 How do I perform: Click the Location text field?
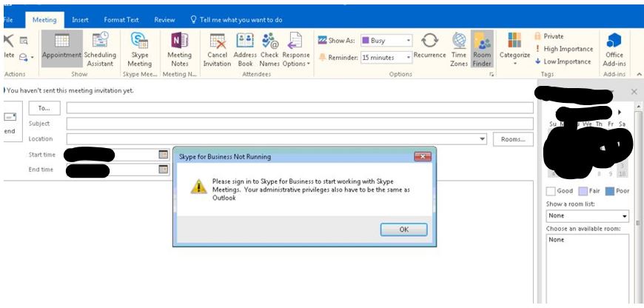coord(276,139)
